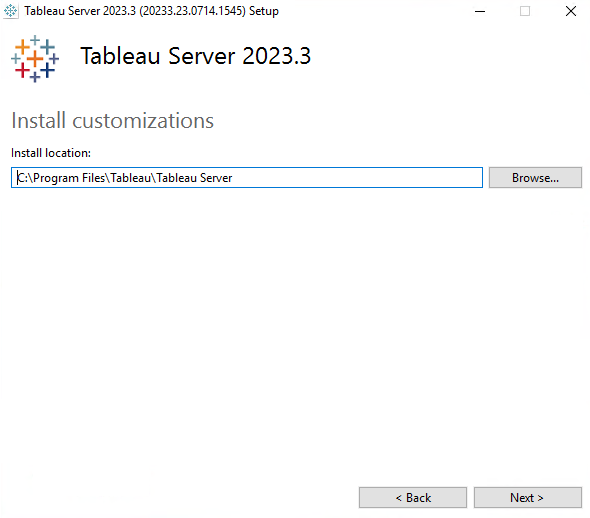590x518 pixels.
Task: Click the grayed-out maximize window icon
Action: 525,11
